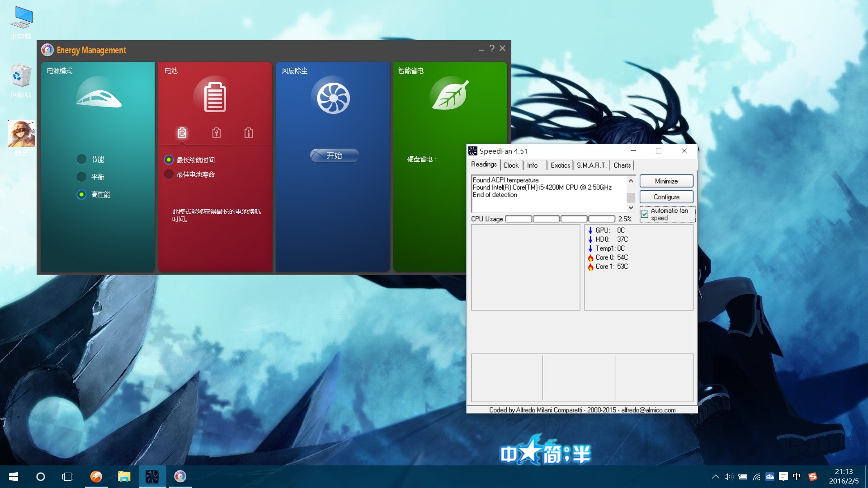The width and height of the screenshot is (868, 488).
Task: Choose 最佳电池寿命 battery option
Action: pyautogui.click(x=169, y=174)
